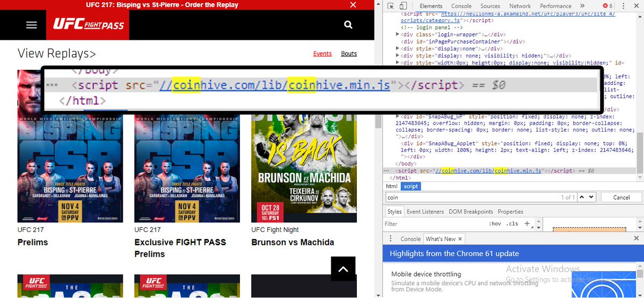Focus the styles Filter field
This screenshot has height=298, width=644.
[x=435, y=223]
